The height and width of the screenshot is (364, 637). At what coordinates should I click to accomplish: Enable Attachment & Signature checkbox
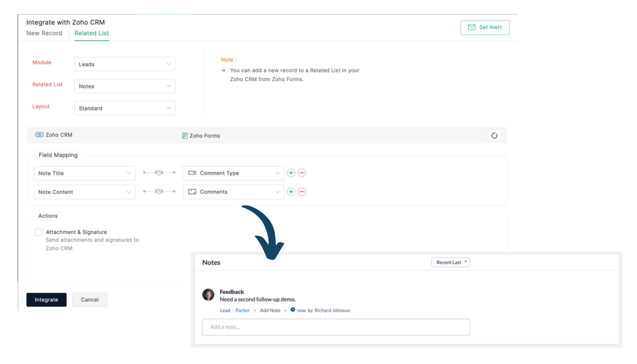point(38,232)
